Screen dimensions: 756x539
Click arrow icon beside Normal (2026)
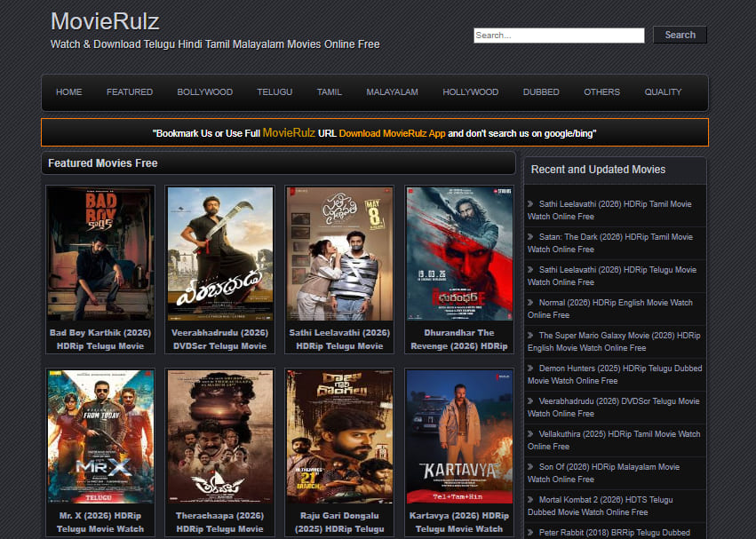[x=530, y=302]
